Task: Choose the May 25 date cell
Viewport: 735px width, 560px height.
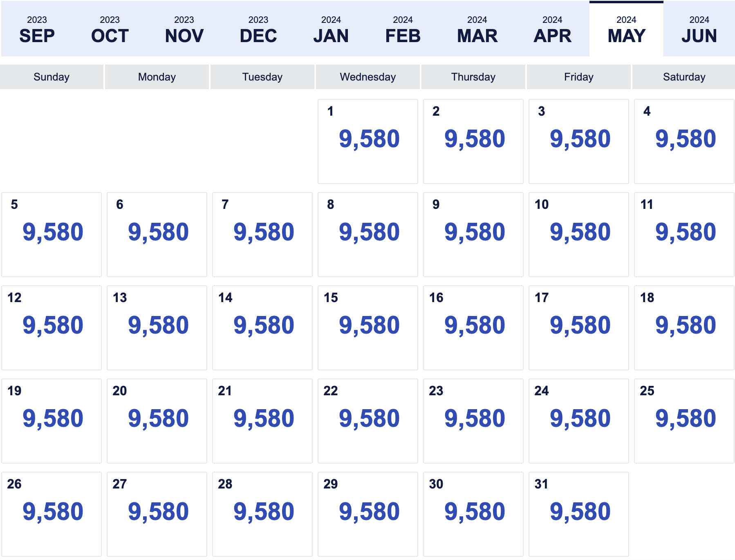Action: (x=684, y=421)
